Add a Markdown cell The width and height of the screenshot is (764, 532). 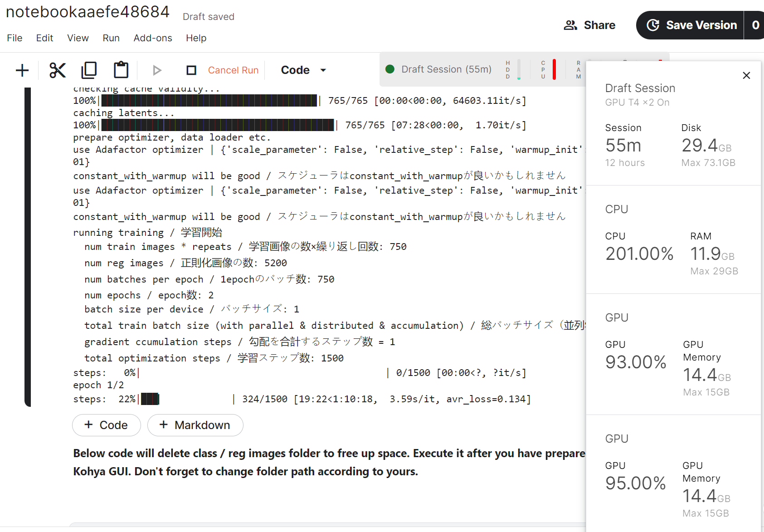(195, 425)
